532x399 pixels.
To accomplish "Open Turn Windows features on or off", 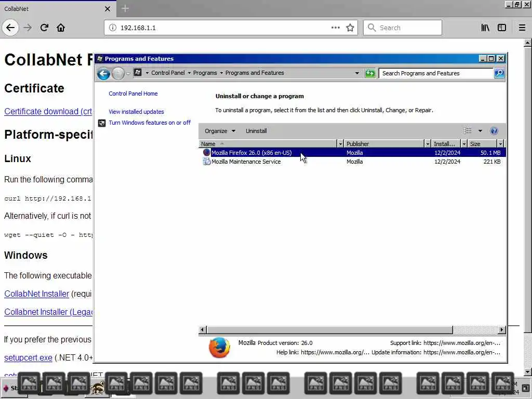I will [150, 123].
